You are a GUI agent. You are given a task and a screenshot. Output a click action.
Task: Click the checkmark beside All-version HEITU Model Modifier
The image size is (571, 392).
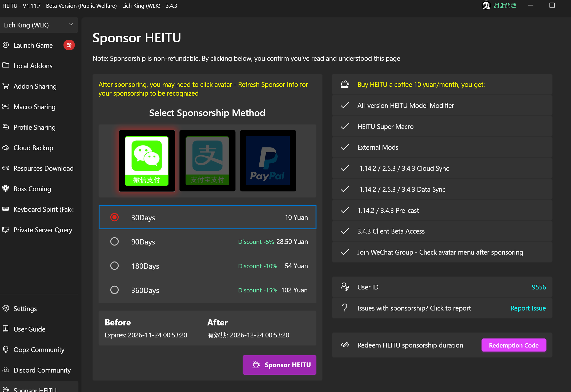point(345,105)
